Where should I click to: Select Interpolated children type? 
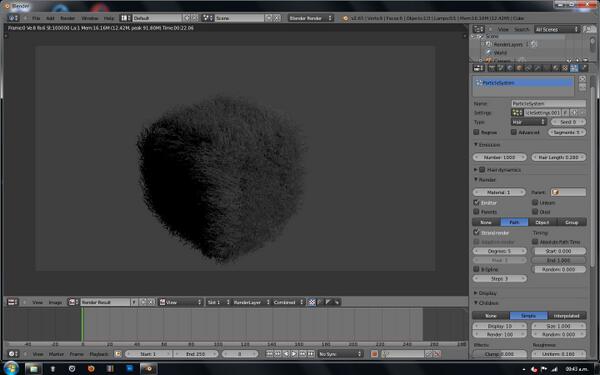(567, 316)
